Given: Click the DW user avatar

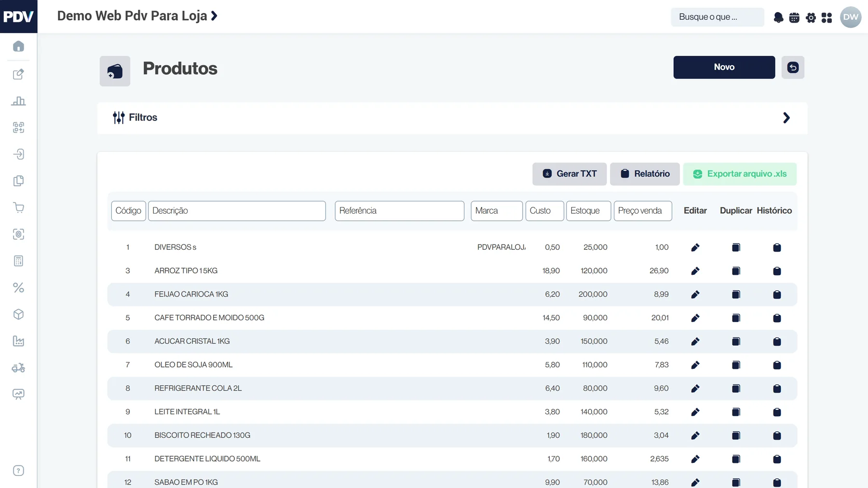Looking at the screenshot, I should (851, 17).
